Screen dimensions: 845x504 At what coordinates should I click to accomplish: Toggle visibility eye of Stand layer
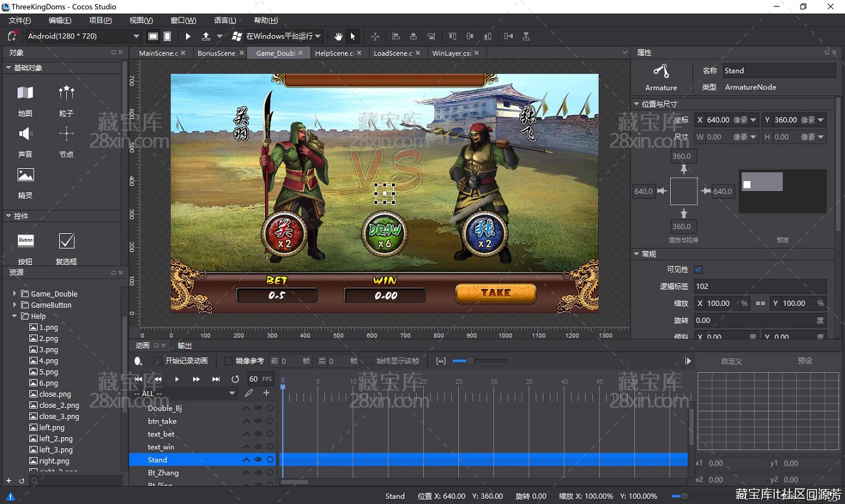(258, 460)
